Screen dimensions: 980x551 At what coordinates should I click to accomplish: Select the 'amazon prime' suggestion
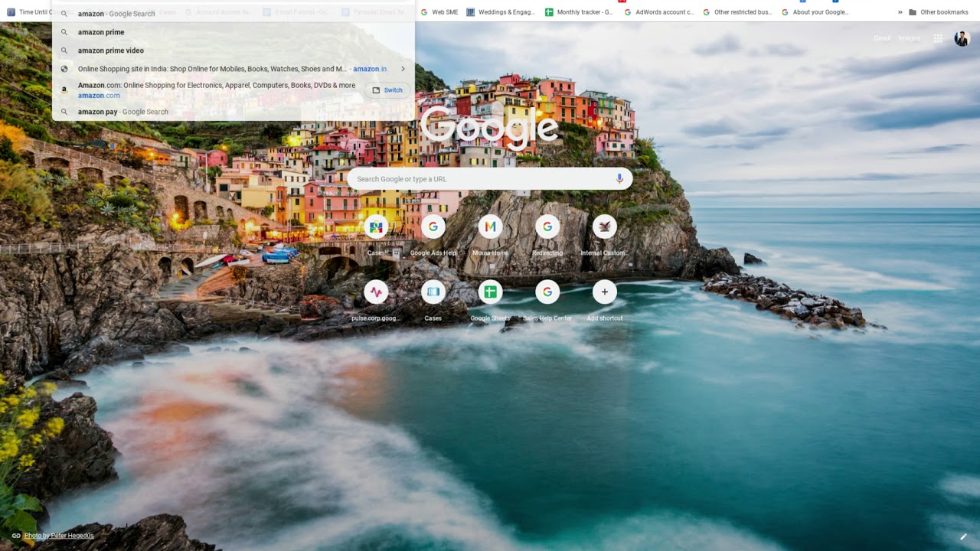pyautogui.click(x=234, y=32)
